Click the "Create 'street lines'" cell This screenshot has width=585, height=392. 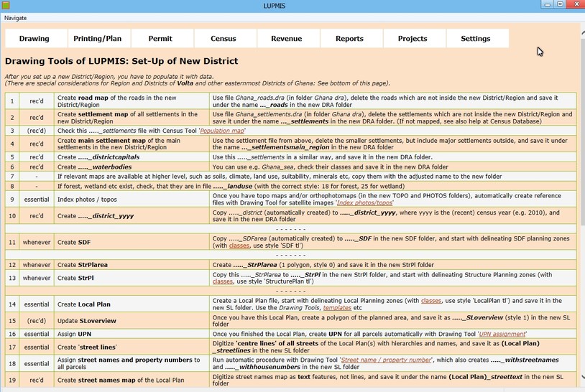[132, 347]
